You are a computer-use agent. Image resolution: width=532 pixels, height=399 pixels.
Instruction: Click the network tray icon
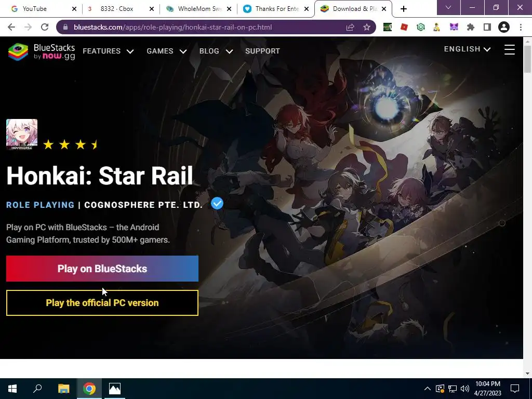pyautogui.click(x=453, y=389)
